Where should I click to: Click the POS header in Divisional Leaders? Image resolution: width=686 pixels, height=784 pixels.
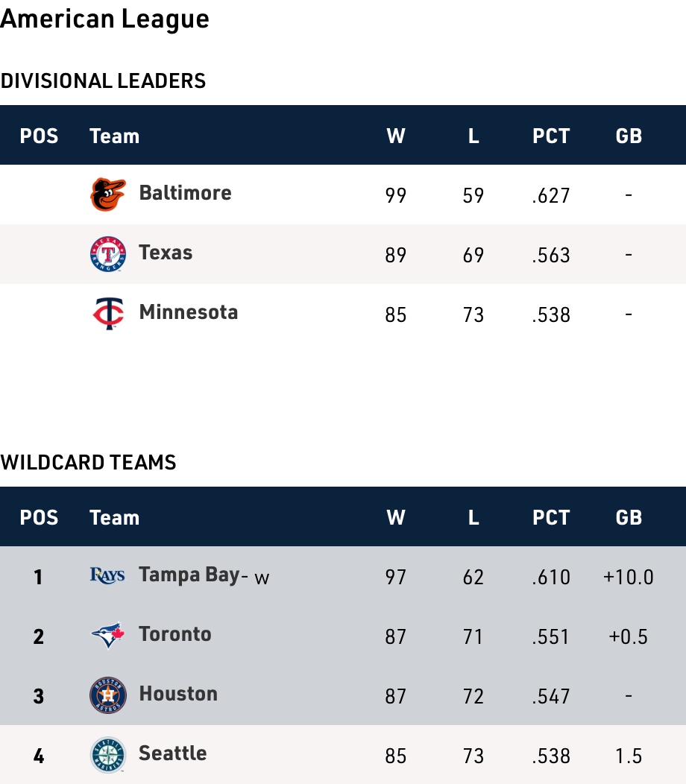click(39, 136)
